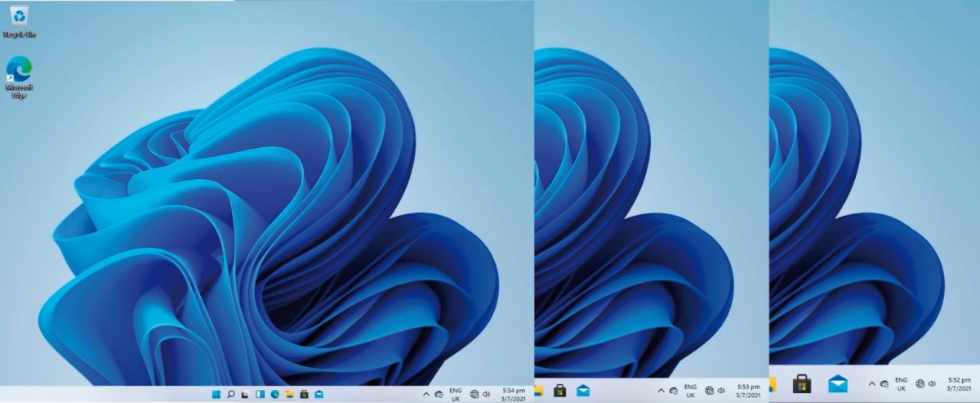This screenshot has width=980, height=403.
Task: Open the clock showing 5:53 pm
Action: pyautogui.click(x=749, y=391)
